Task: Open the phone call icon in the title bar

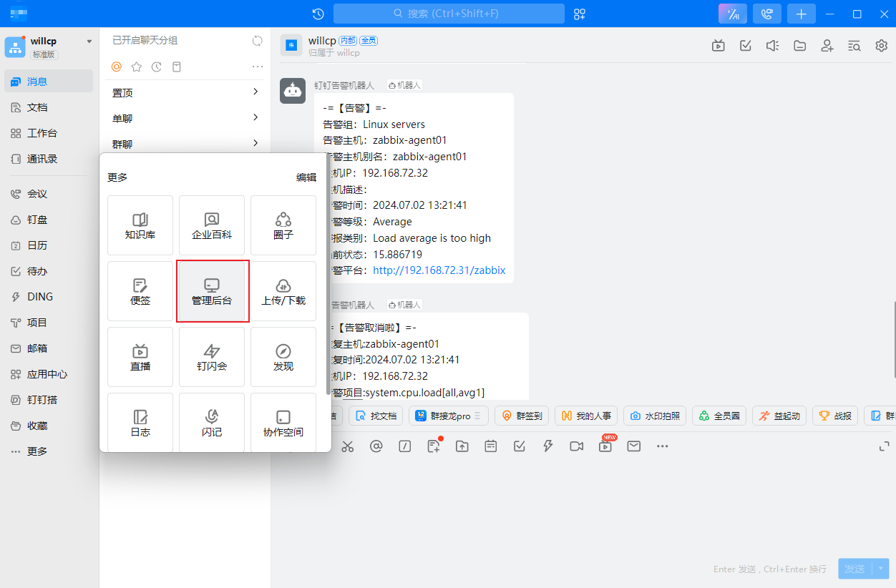Action: tap(767, 14)
